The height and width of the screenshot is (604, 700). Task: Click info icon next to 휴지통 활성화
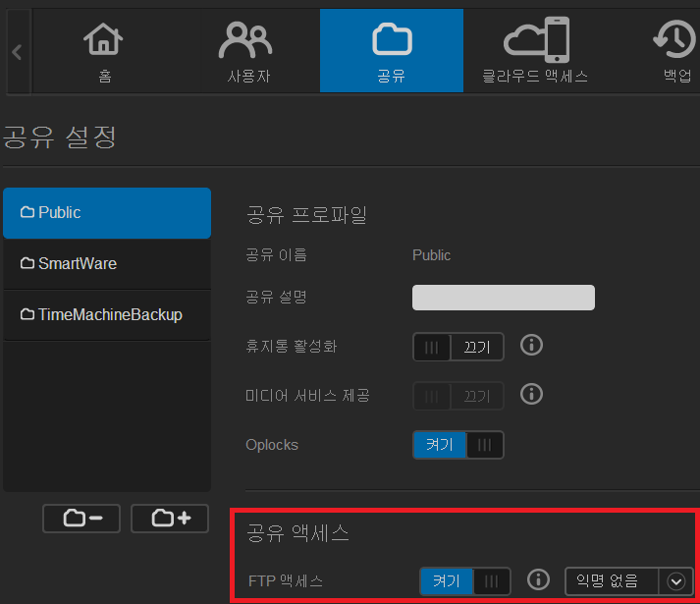(531, 346)
